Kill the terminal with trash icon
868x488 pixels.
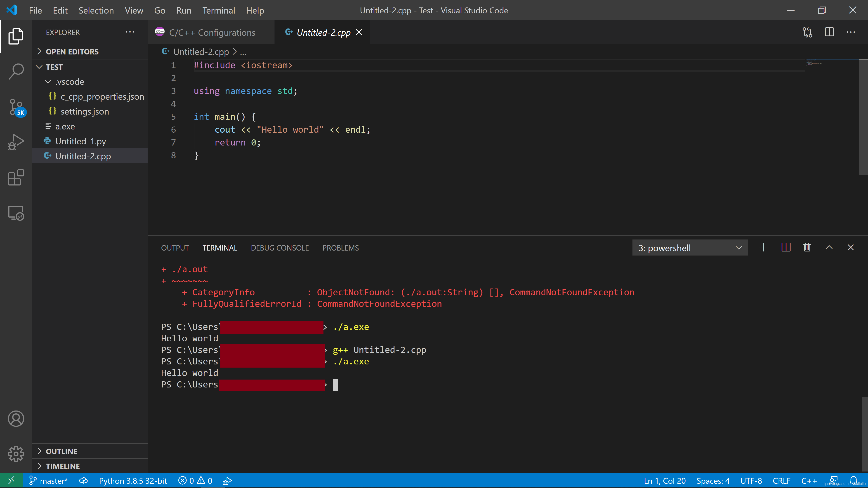coord(807,248)
